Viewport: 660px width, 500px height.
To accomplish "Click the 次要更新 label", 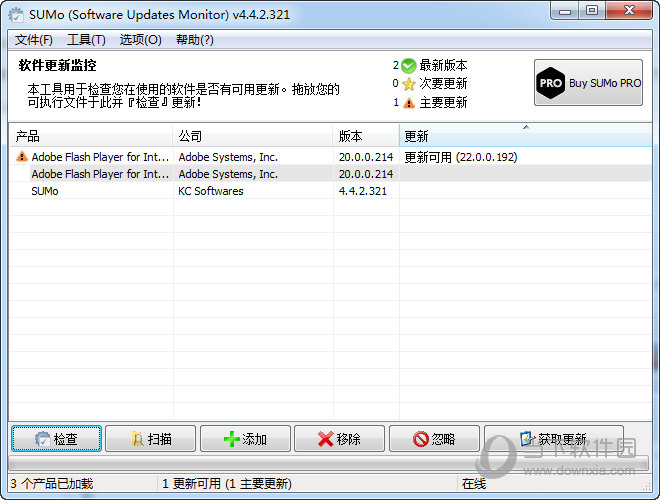I will point(443,83).
